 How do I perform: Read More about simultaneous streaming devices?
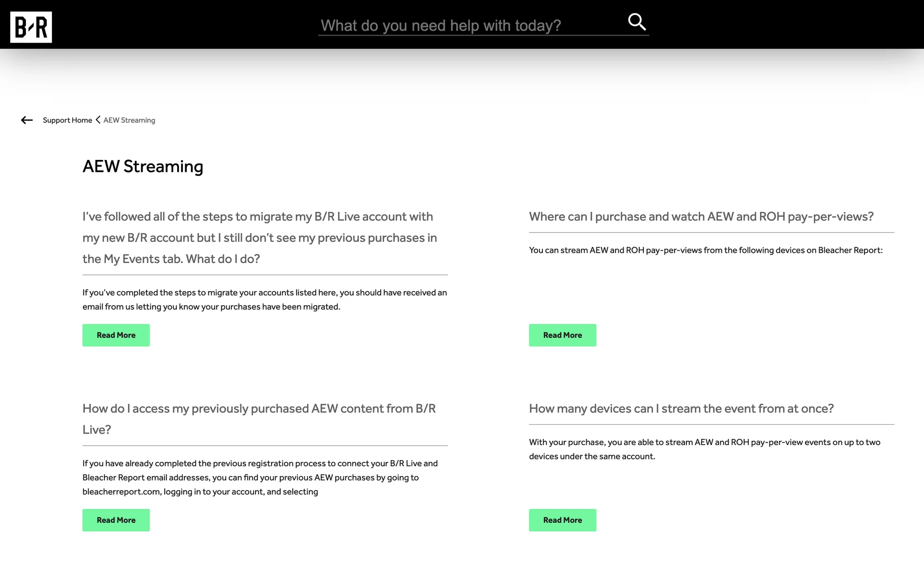(x=562, y=520)
